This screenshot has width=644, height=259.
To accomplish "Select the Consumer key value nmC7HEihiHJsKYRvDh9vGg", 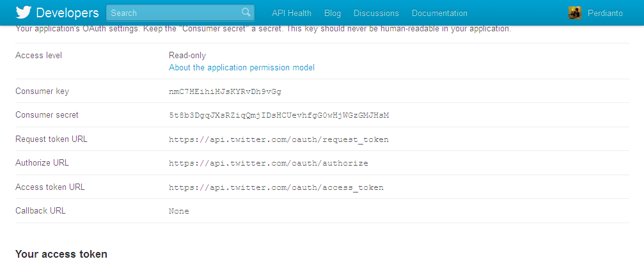I will point(225,91).
